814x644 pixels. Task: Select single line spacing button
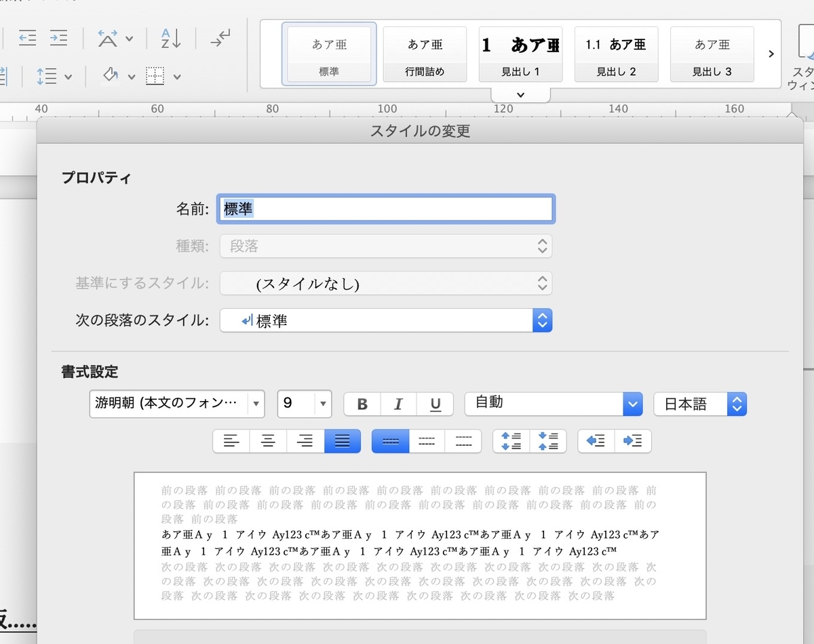point(390,441)
